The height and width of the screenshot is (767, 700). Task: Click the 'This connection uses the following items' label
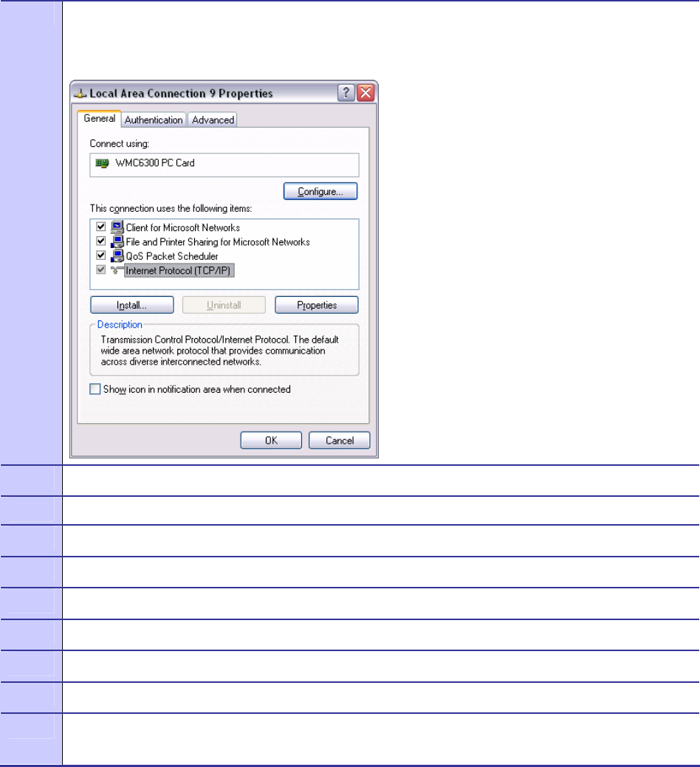point(171,208)
